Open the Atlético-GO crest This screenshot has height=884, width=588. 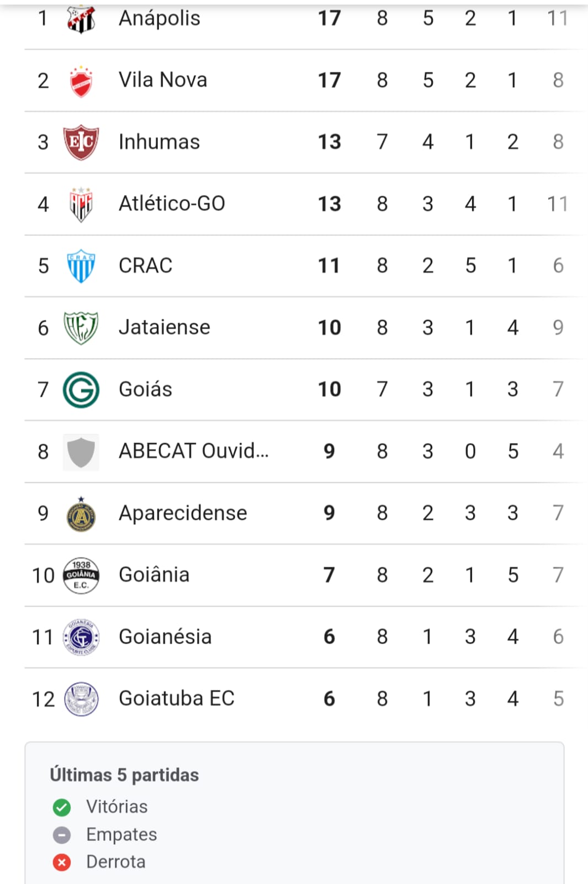coord(81,204)
